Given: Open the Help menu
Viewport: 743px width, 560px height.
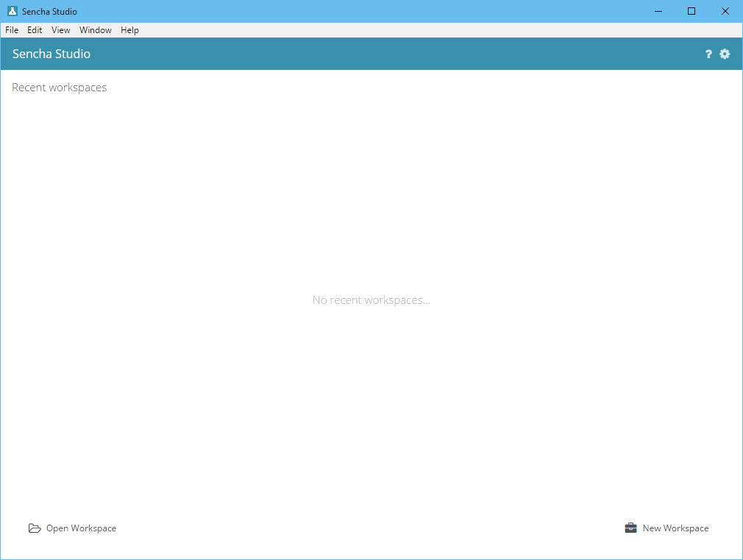Looking at the screenshot, I should pyautogui.click(x=129, y=30).
